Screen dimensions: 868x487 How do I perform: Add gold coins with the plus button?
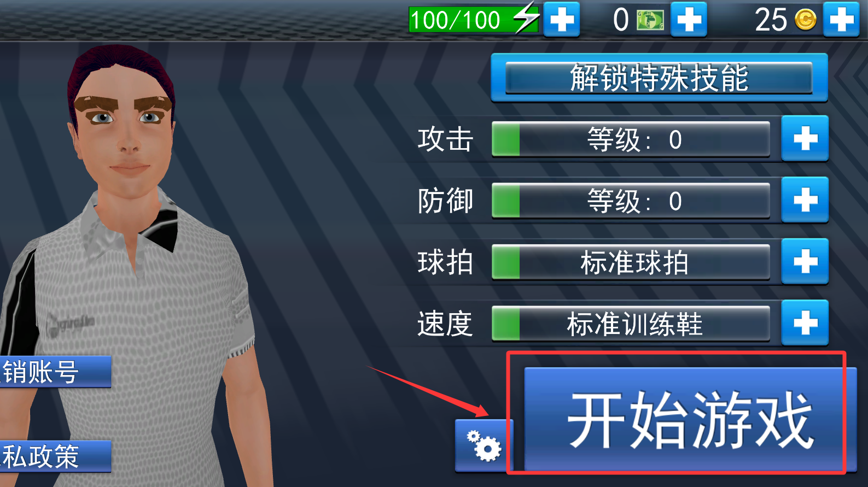click(841, 20)
